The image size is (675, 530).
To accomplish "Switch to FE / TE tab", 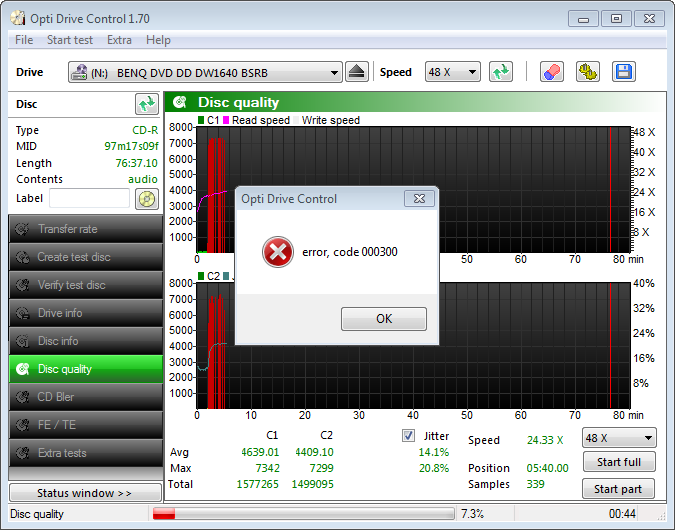I will (86, 425).
